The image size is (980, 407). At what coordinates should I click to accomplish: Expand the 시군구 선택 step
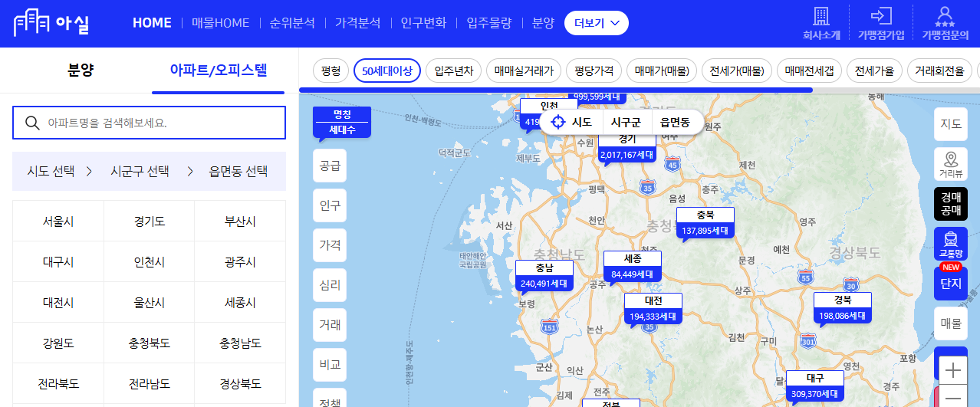click(140, 171)
